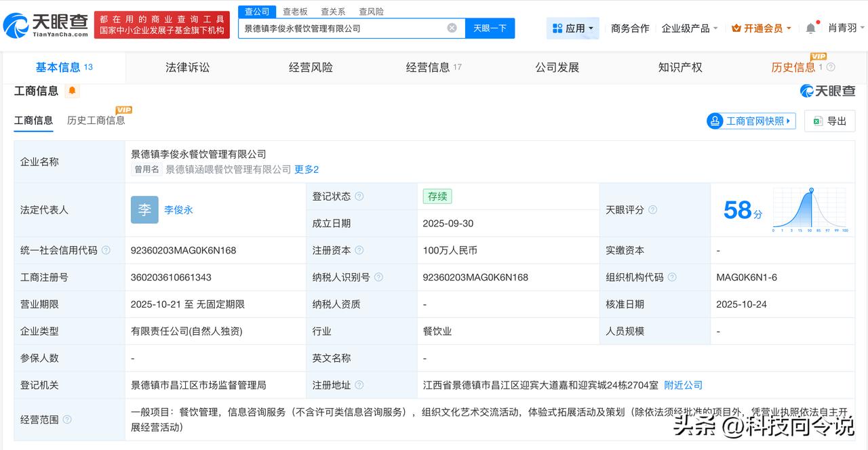Click the tooltip icon next to 统一社会信用代码

[106, 250]
